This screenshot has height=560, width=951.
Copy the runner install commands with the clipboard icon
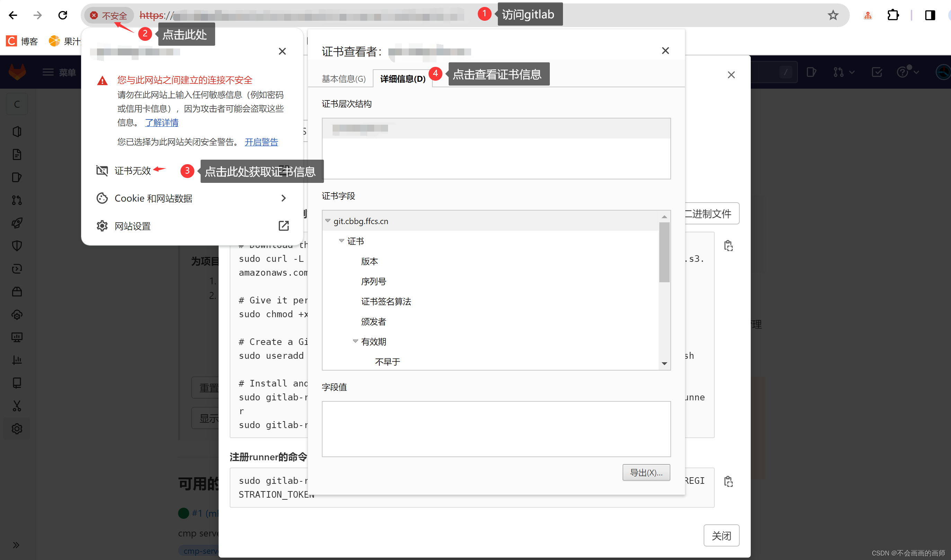pos(728,246)
